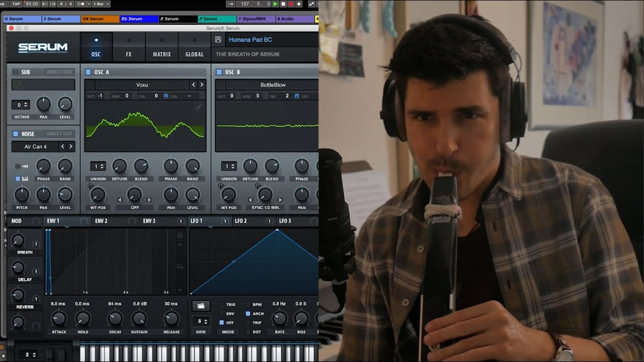Toggle noise keyboard tracking checkbox

(18, 178)
